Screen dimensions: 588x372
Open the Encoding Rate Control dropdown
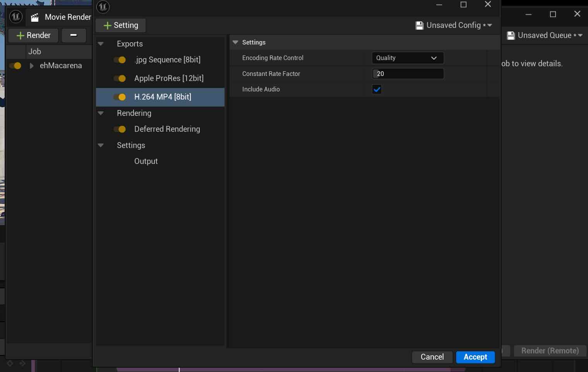(x=407, y=58)
